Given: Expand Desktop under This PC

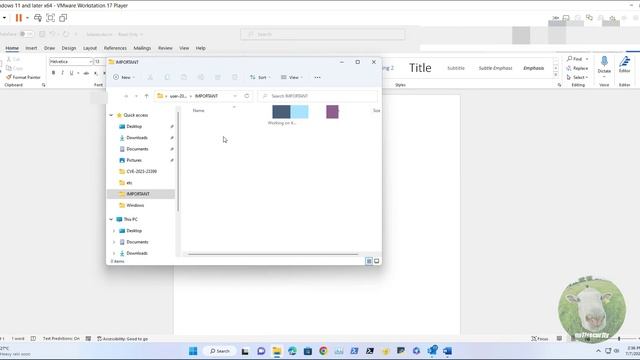Looking at the screenshot, I should [114, 231].
